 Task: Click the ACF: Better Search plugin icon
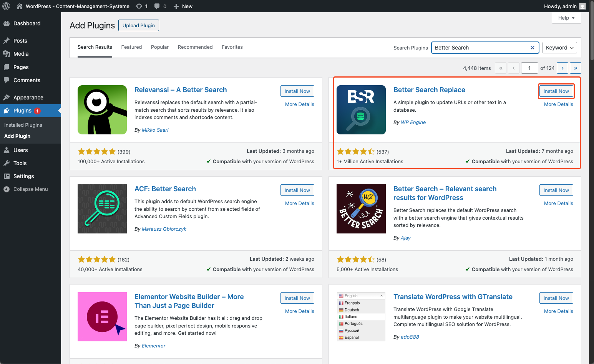click(102, 209)
